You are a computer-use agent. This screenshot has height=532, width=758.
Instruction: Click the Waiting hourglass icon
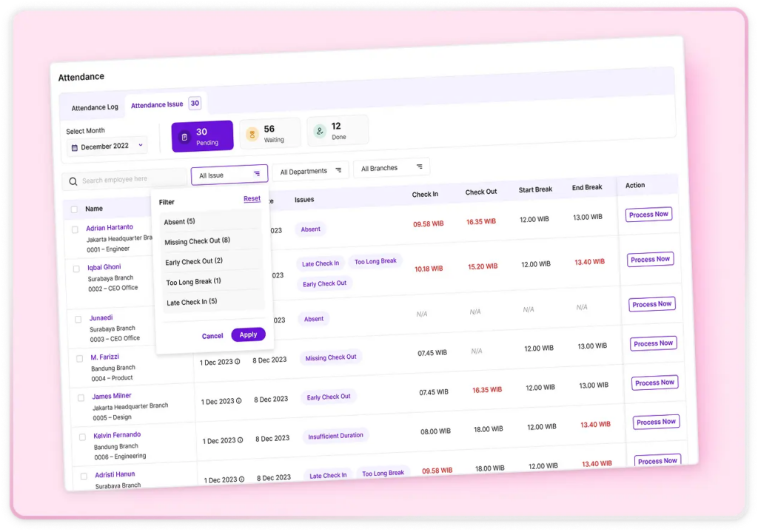(252, 134)
